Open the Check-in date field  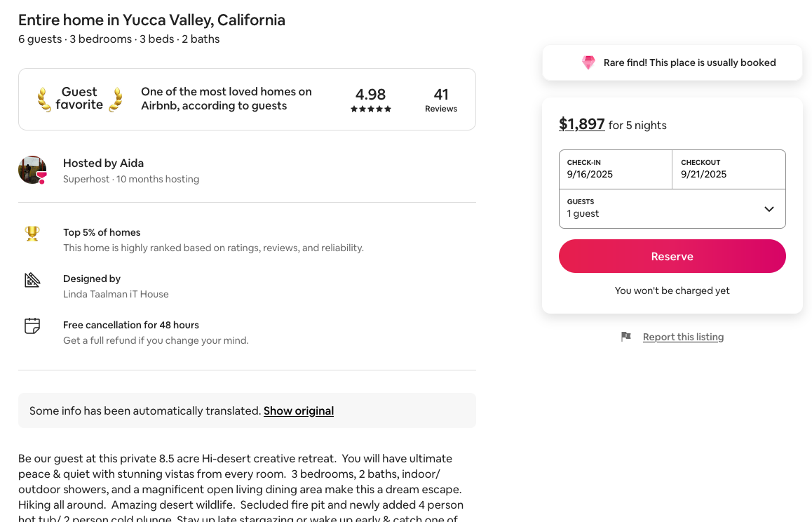[x=615, y=169]
